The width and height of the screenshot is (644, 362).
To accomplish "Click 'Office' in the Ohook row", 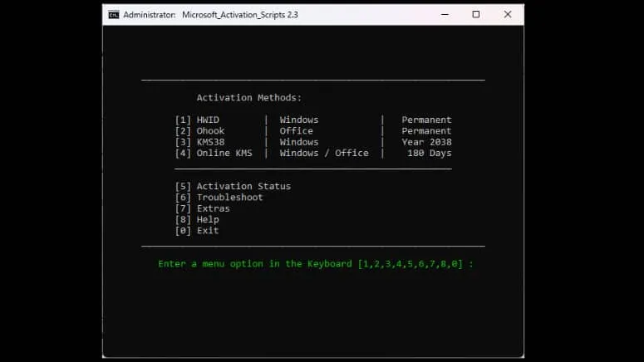I will (x=296, y=131).
